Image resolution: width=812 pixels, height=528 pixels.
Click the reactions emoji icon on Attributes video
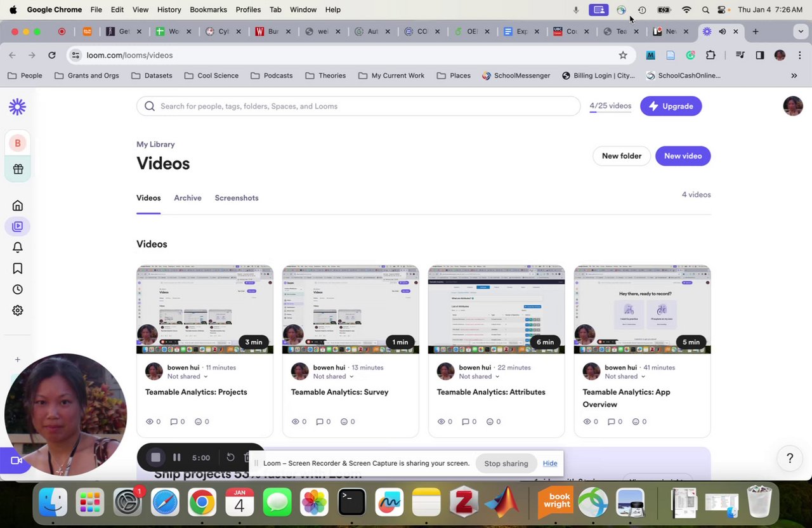490,421
